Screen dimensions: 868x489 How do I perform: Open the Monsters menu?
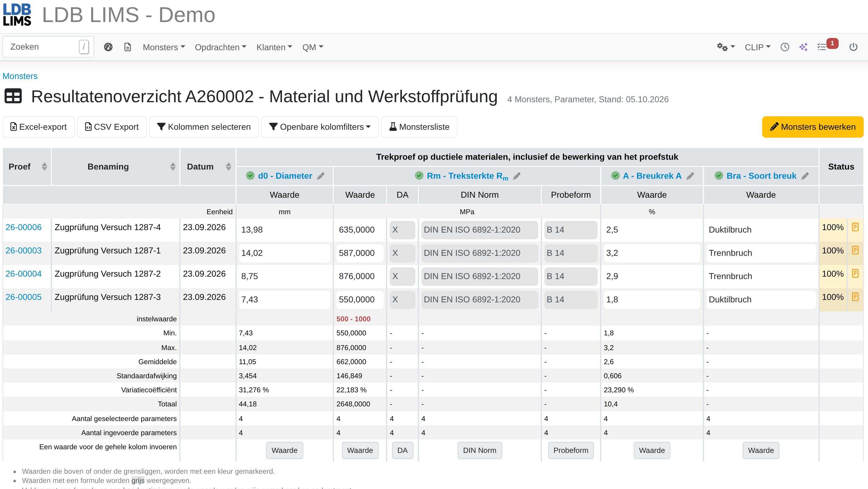point(164,47)
